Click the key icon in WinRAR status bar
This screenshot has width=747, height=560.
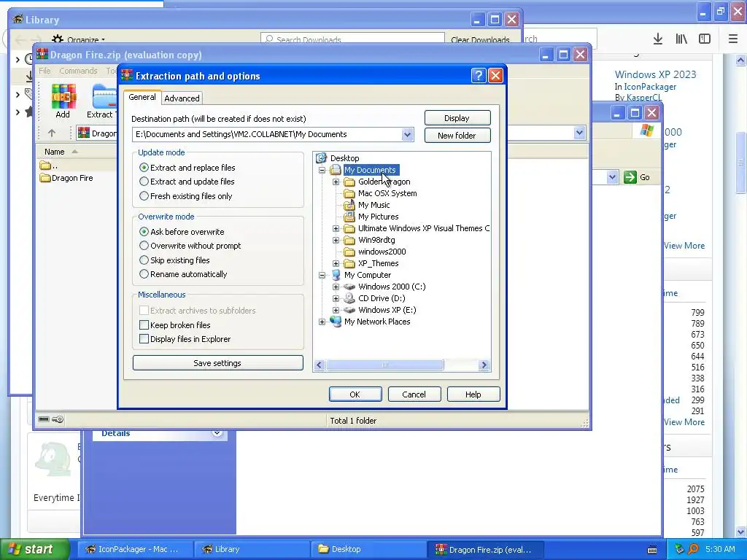[58, 419]
